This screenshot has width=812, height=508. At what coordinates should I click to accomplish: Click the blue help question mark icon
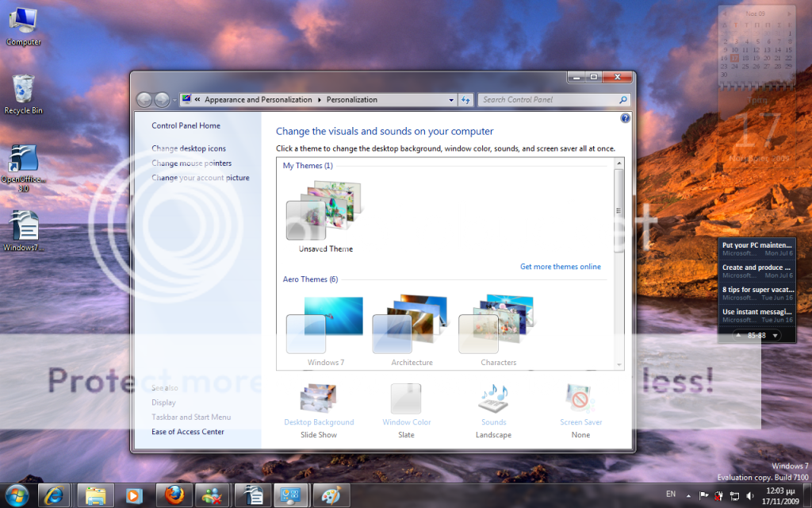tap(625, 118)
